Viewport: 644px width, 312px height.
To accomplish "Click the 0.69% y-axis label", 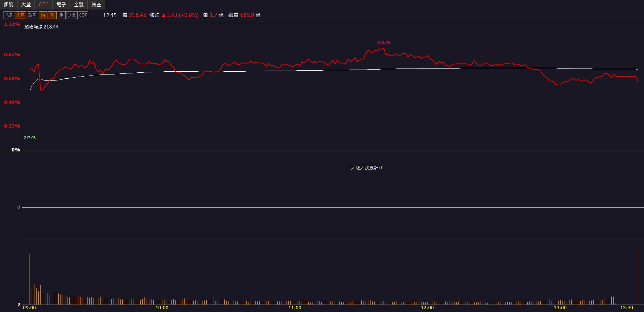I will tap(12, 78).
